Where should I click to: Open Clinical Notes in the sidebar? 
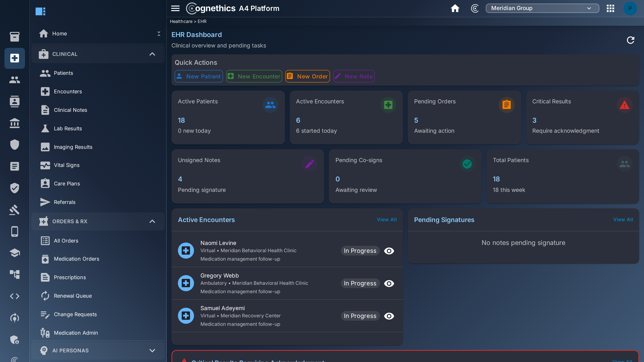[x=98, y=110]
